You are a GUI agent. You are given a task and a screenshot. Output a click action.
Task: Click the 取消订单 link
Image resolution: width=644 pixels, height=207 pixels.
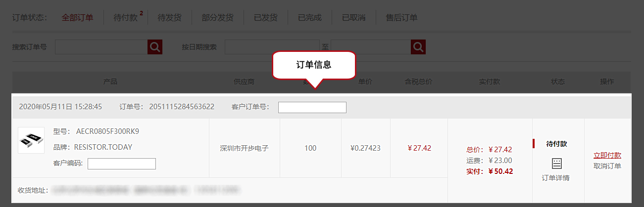click(607, 166)
